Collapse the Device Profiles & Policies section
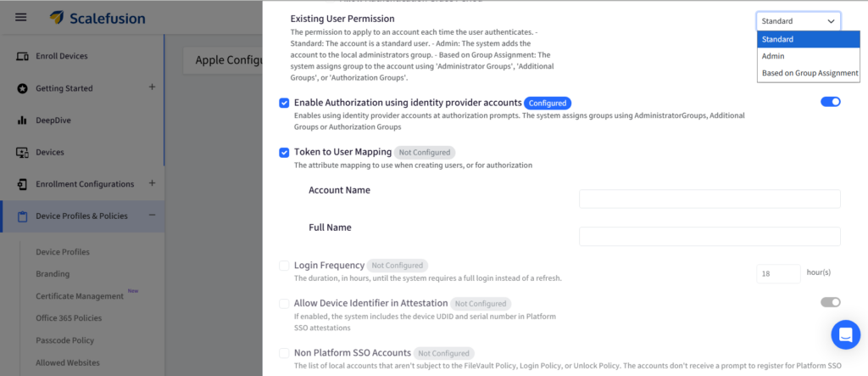This screenshot has width=868, height=376. [x=152, y=216]
